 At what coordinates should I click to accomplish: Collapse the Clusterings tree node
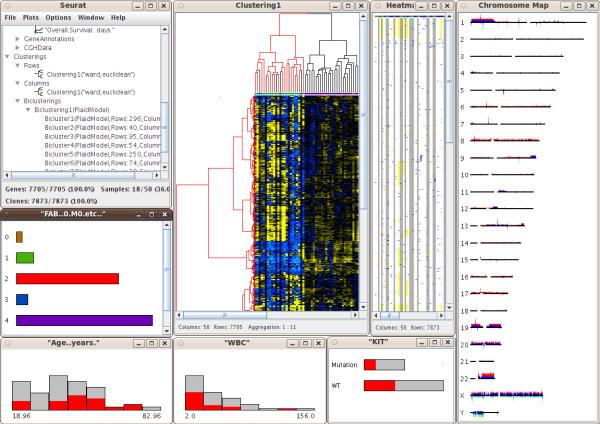pos(7,56)
